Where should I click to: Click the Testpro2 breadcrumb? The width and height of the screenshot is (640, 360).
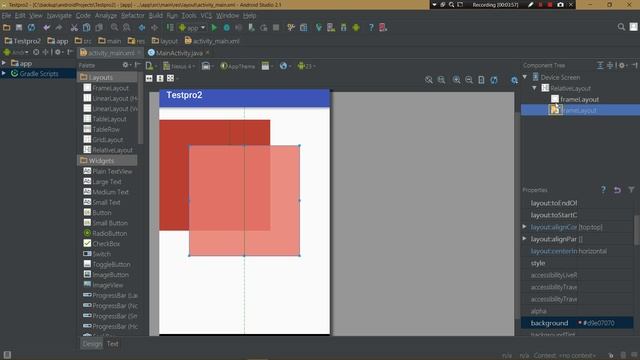[x=23, y=41]
